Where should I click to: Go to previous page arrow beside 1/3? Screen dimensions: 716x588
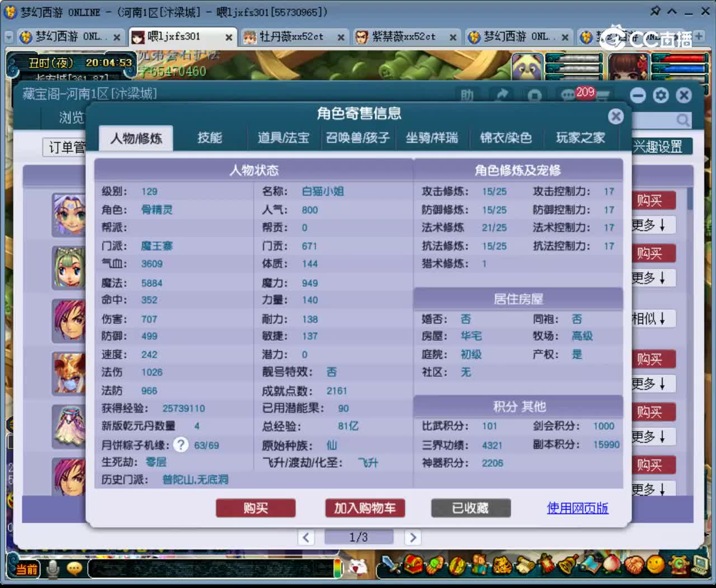(x=305, y=537)
